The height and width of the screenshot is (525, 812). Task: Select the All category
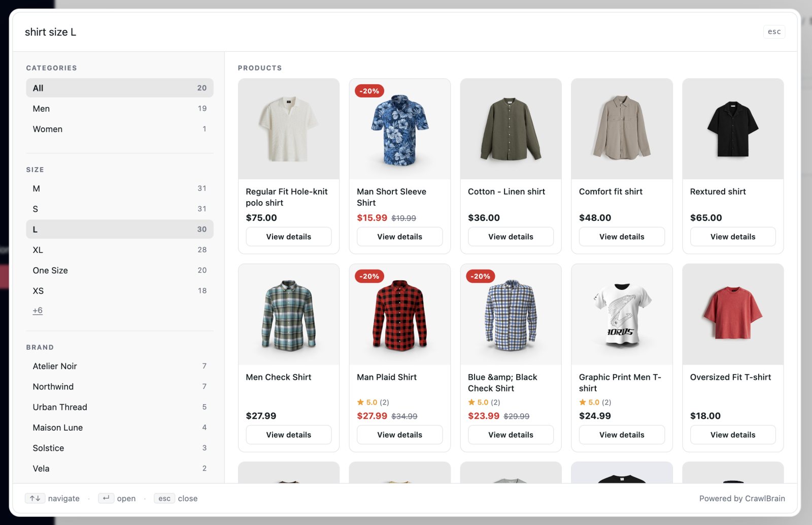click(120, 88)
